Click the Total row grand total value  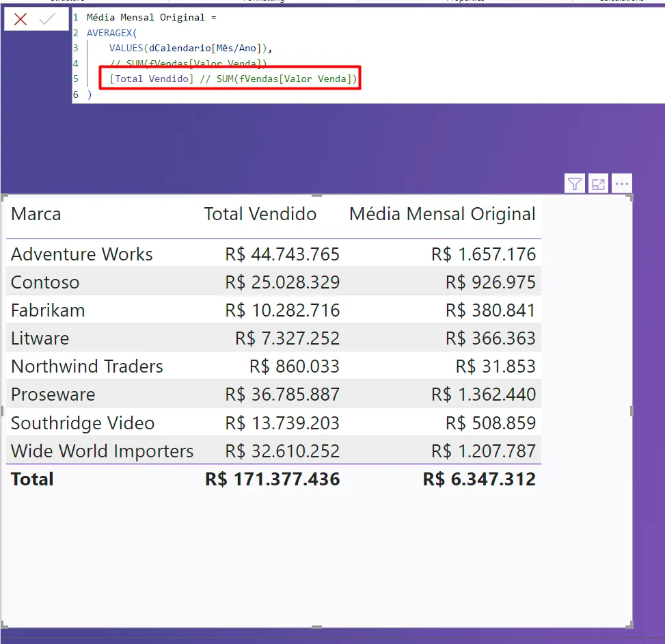tap(272, 479)
